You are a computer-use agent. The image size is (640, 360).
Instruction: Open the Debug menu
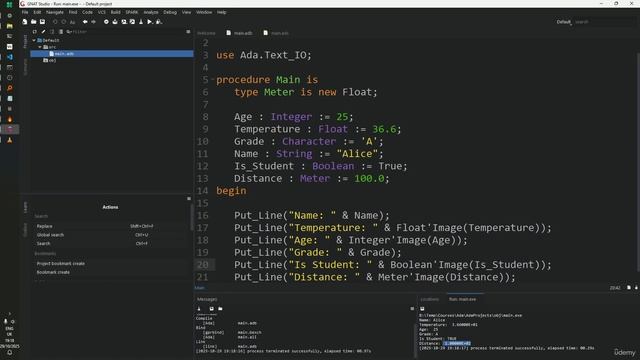170,12
